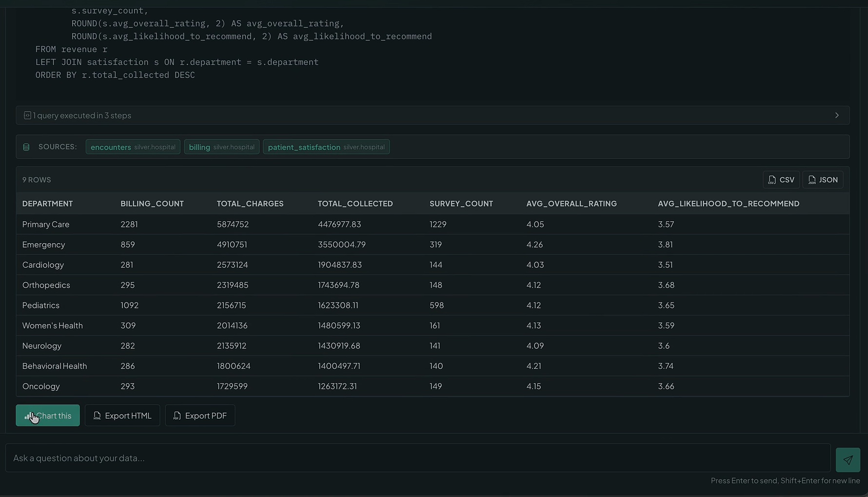Open the patient_satisfaction source tag
868x497 pixels.
(326, 147)
